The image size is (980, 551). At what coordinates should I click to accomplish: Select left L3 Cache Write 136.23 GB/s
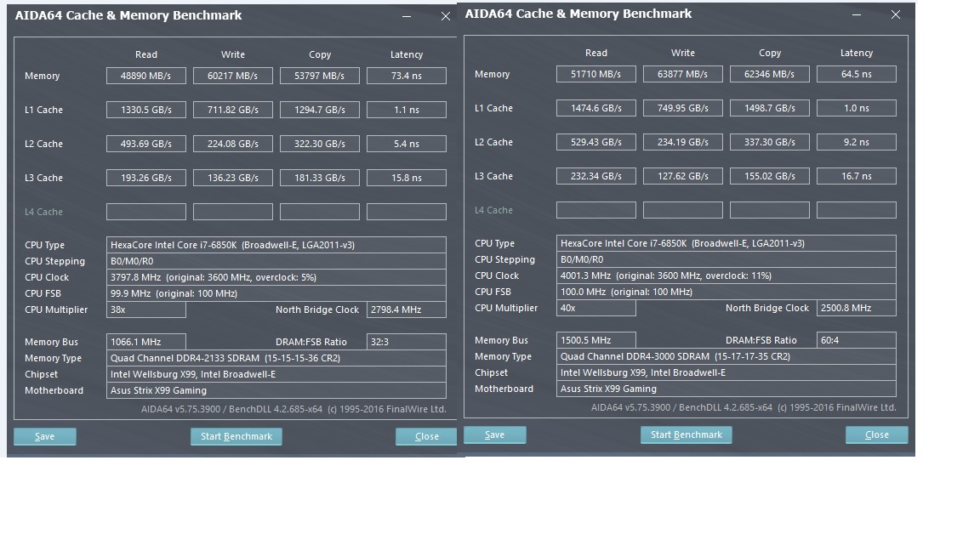pos(233,178)
